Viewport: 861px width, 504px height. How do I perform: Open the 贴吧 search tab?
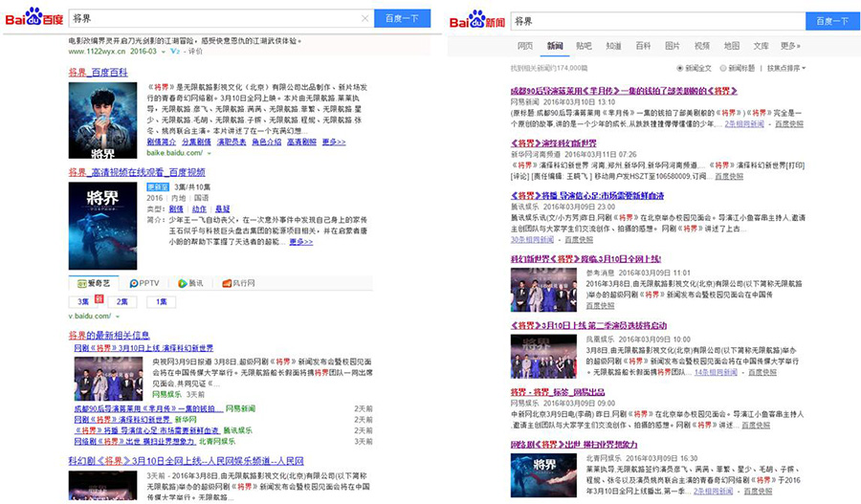584,45
